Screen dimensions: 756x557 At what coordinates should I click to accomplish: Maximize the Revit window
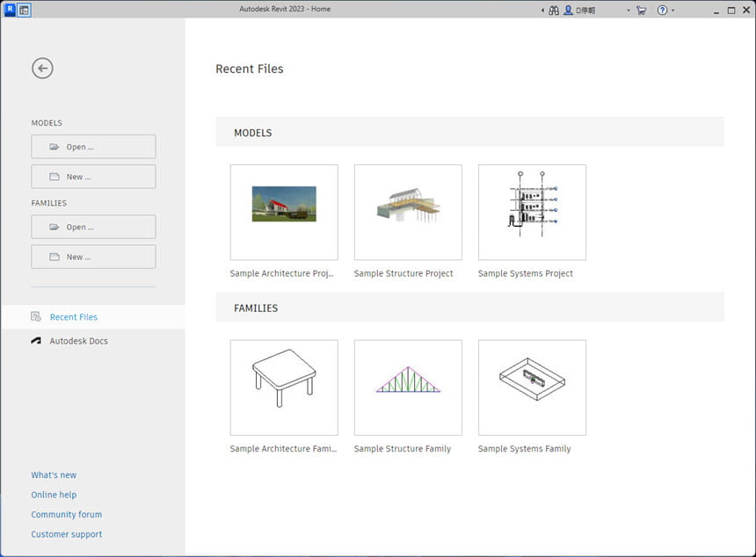(731, 11)
